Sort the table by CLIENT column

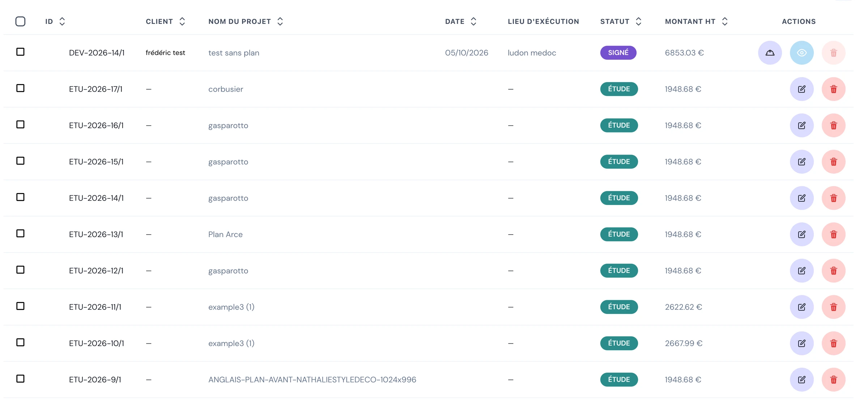click(x=182, y=21)
